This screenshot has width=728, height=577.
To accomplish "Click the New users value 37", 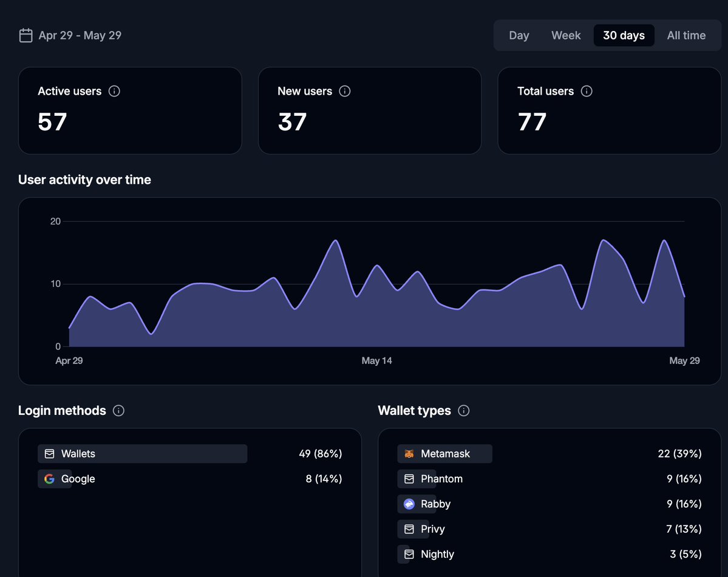I will point(292,122).
